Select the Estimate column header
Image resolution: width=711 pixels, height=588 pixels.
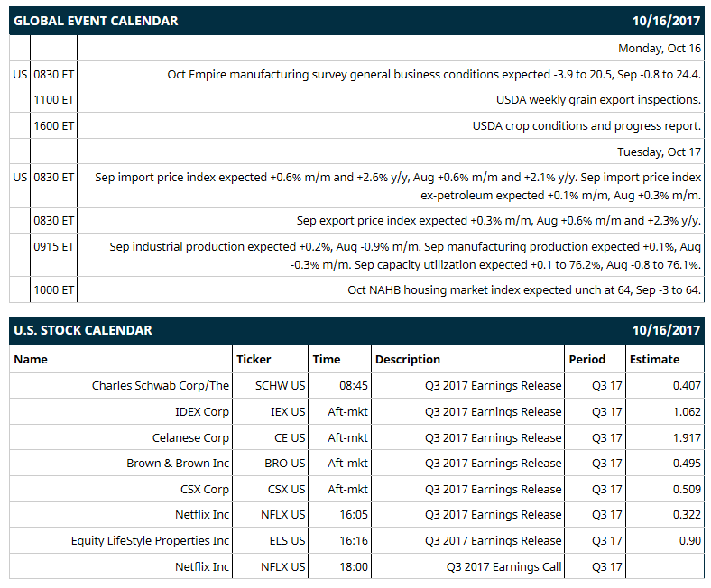(x=654, y=360)
